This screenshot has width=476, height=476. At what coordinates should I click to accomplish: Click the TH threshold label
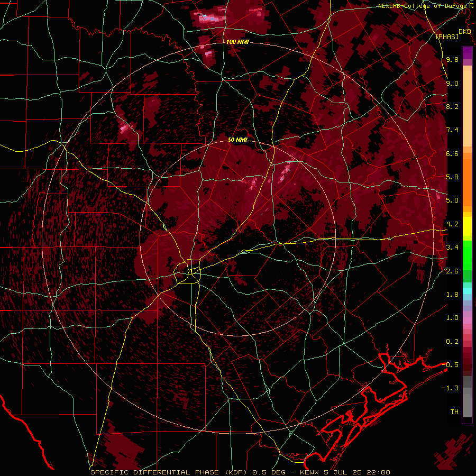[x=454, y=412]
